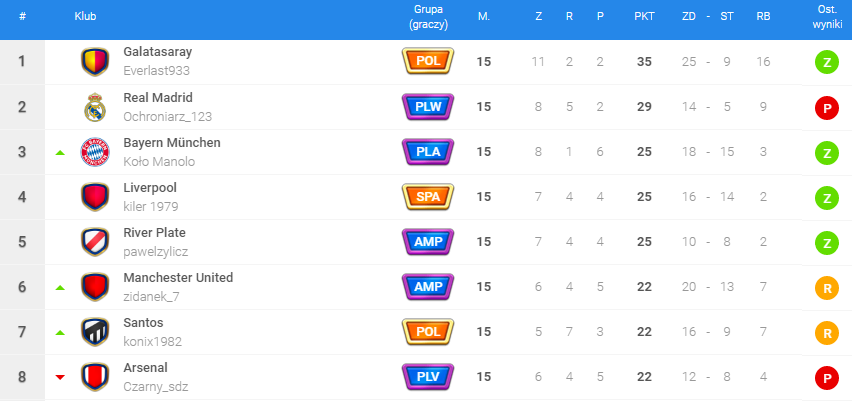Sort by the Grupa (graczy) column header
Viewport: 852px width, 401px height.
click(428, 17)
